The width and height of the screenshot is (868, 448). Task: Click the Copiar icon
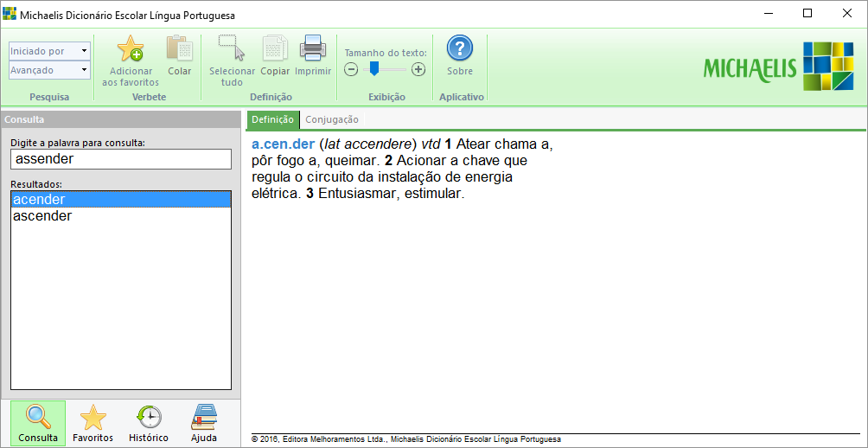click(x=275, y=48)
